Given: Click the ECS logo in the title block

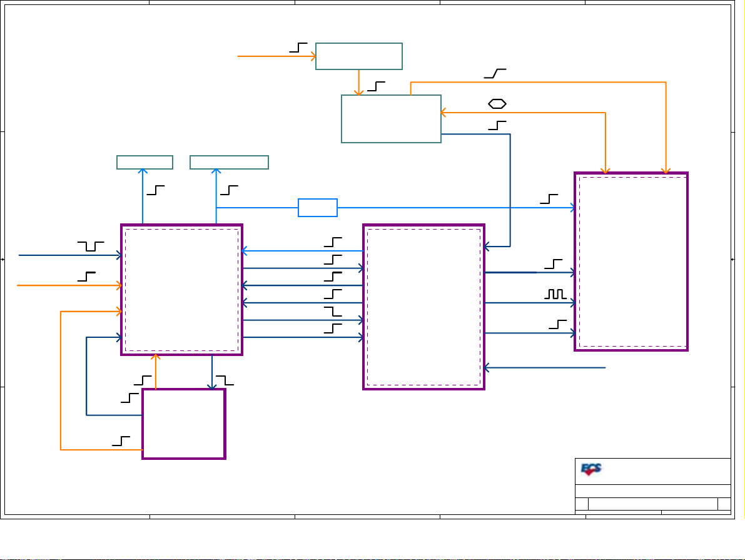Looking at the screenshot, I should [x=591, y=469].
